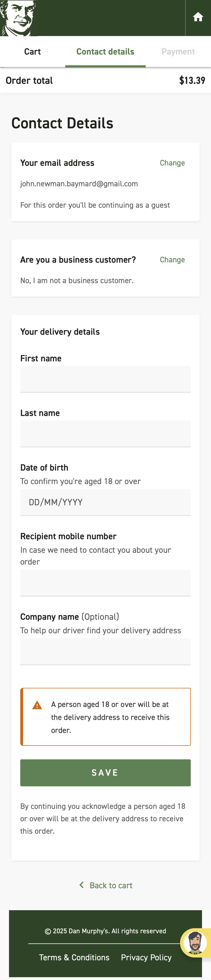Click the Last name field
This screenshot has height=980, width=211.
pos(105,434)
